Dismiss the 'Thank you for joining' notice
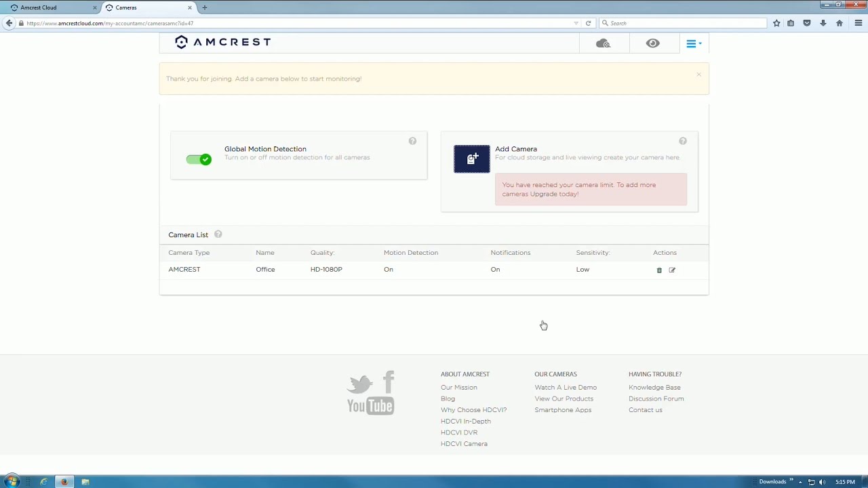This screenshot has width=868, height=488. point(698,75)
